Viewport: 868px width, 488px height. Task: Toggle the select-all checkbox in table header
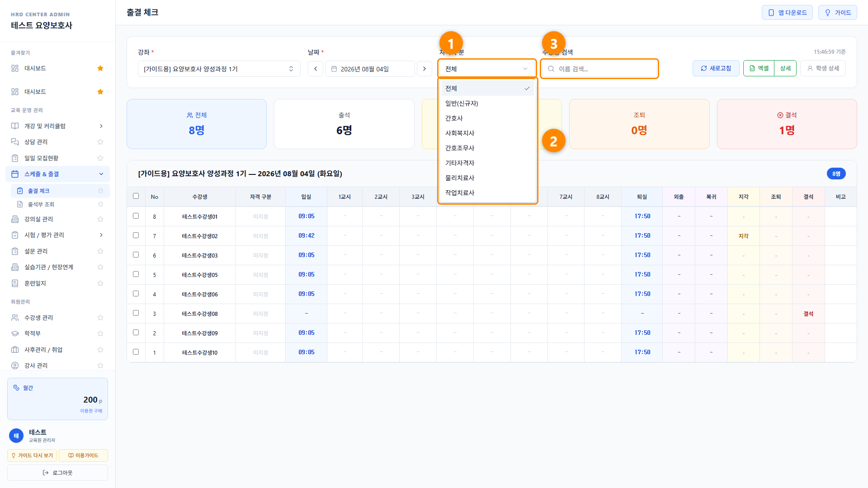click(x=136, y=196)
